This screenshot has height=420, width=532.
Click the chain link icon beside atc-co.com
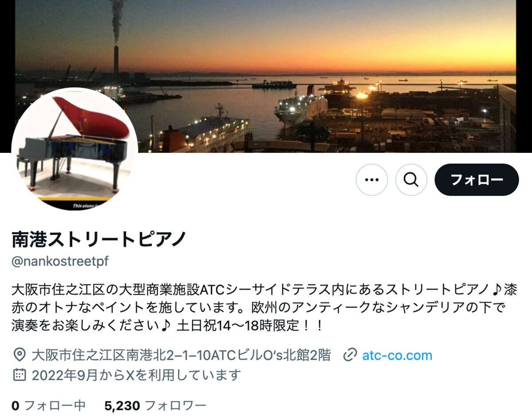click(350, 355)
